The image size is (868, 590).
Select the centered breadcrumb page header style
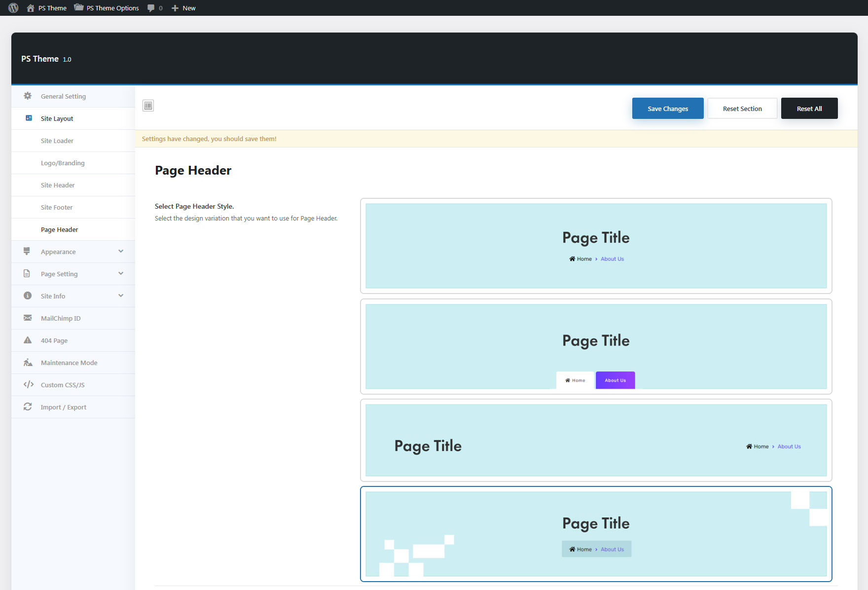click(x=596, y=246)
